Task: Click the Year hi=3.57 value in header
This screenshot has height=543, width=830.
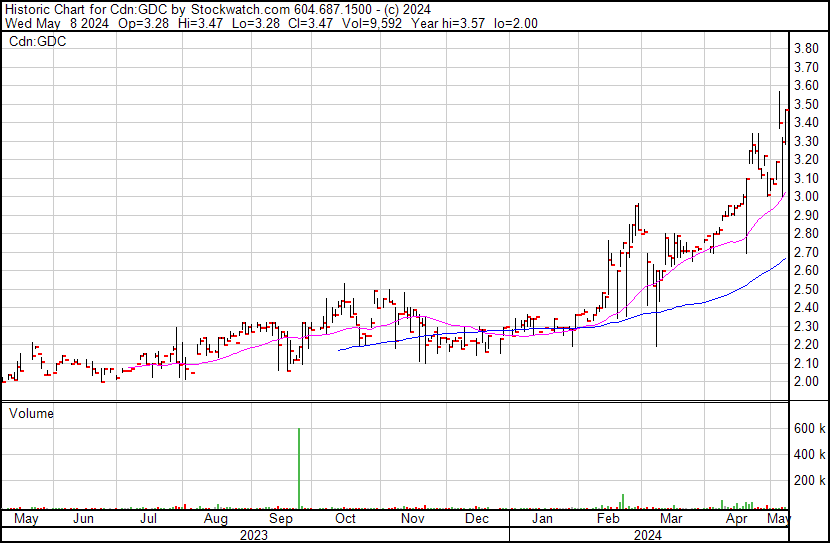Action: [x=448, y=24]
